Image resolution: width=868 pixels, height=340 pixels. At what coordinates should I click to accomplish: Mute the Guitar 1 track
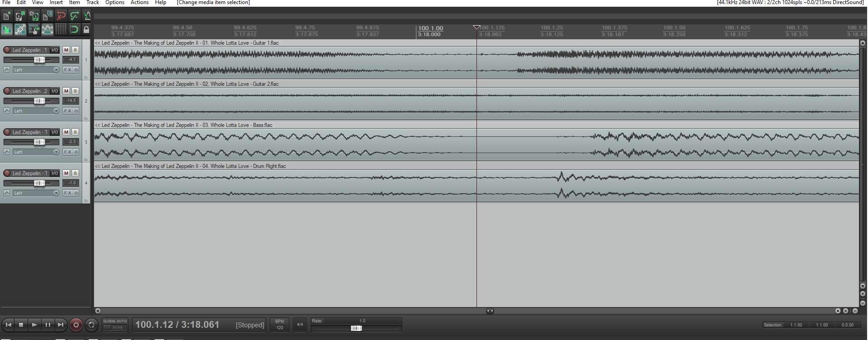66,50
